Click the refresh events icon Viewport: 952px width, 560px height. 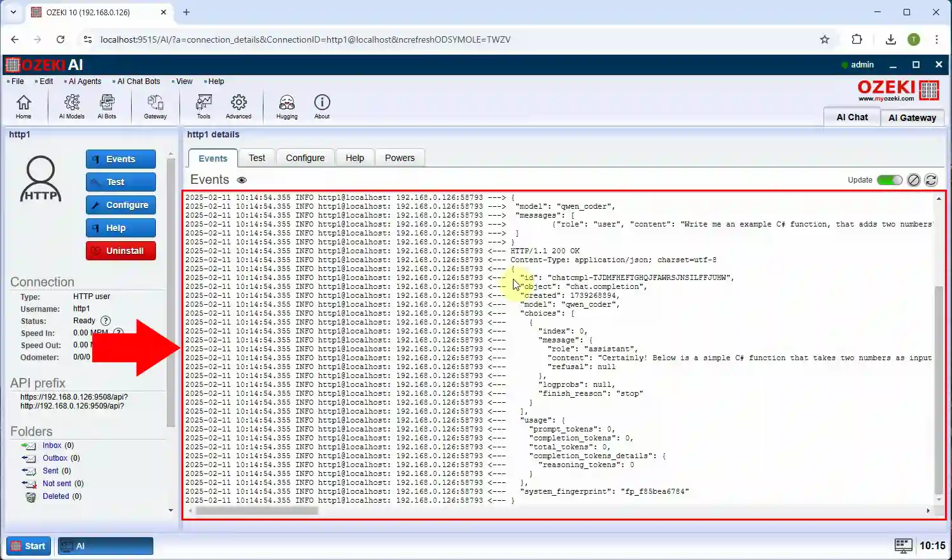pos(931,180)
